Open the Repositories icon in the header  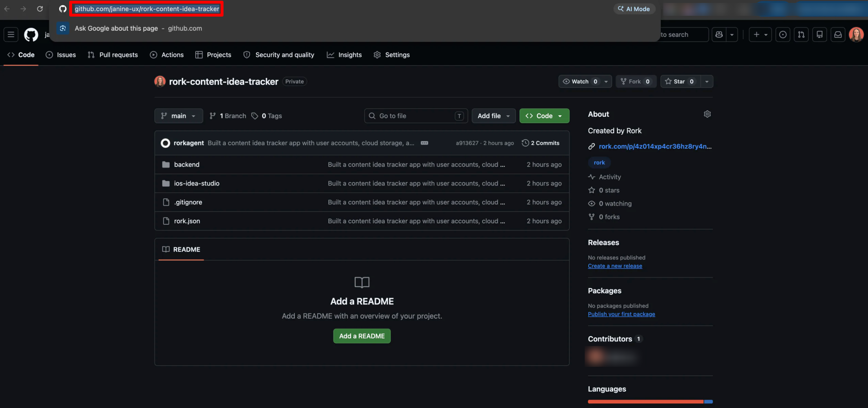pos(819,35)
